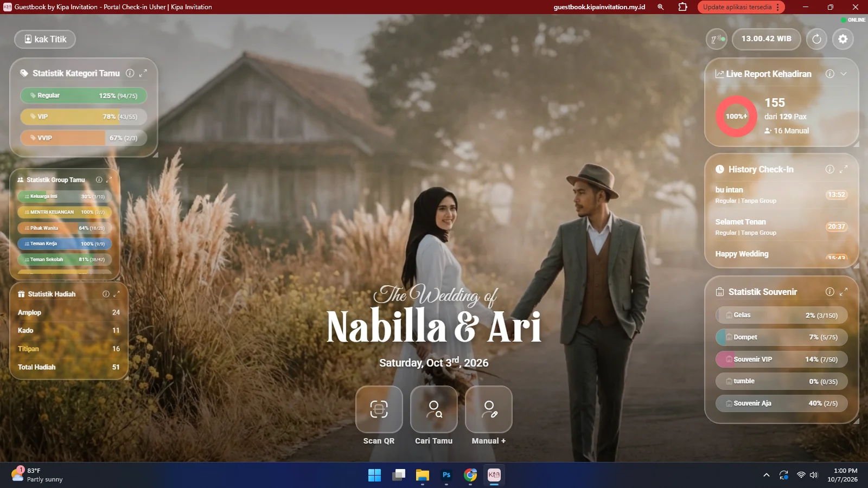Expand the Statistik Hadiah panel

[116, 294]
